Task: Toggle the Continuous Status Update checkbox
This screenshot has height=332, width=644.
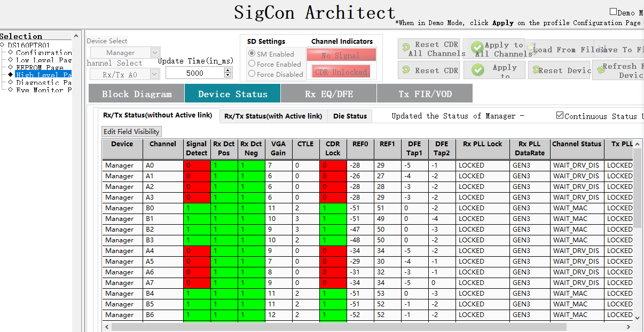Action: pos(560,115)
